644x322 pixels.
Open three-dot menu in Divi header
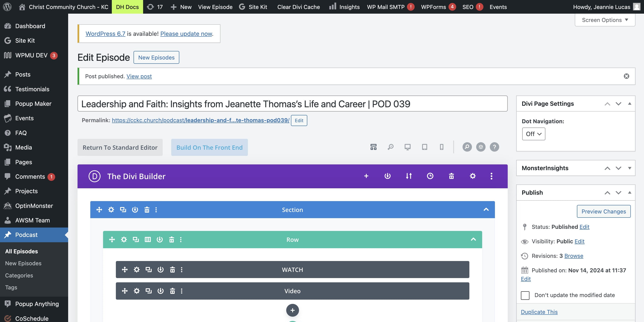[492, 176]
